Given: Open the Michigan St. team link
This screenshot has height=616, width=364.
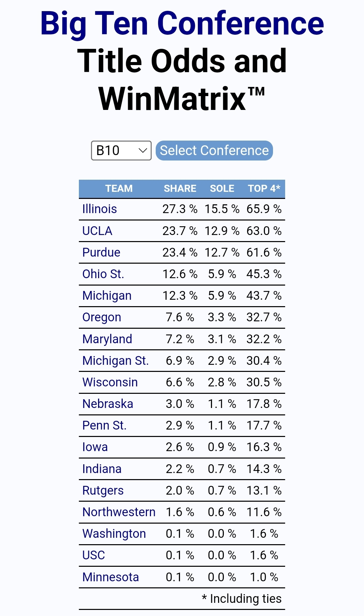Looking at the screenshot, I should [115, 361].
